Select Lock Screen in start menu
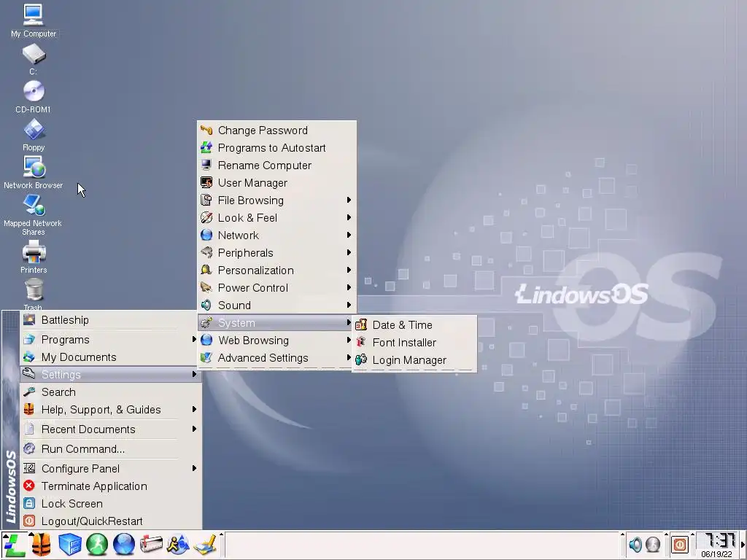Screen dimensions: 747x560 (x=111, y=504)
